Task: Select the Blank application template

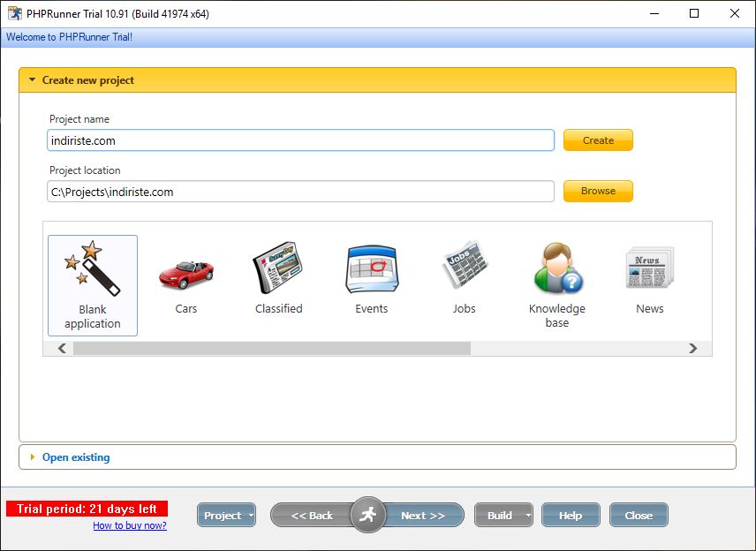Action: tap(93, 285)
